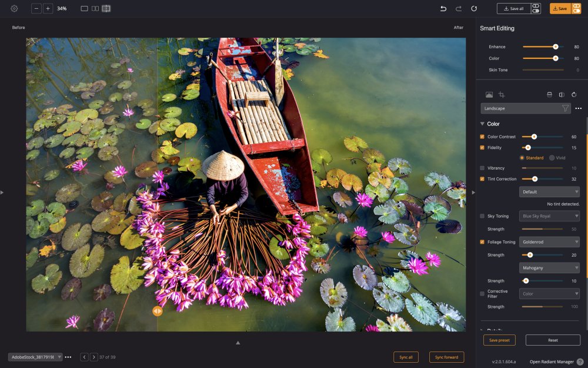Open the Landscape preset dropdown
The width and height of the screenshot is (588, 368).
(525, 108)
